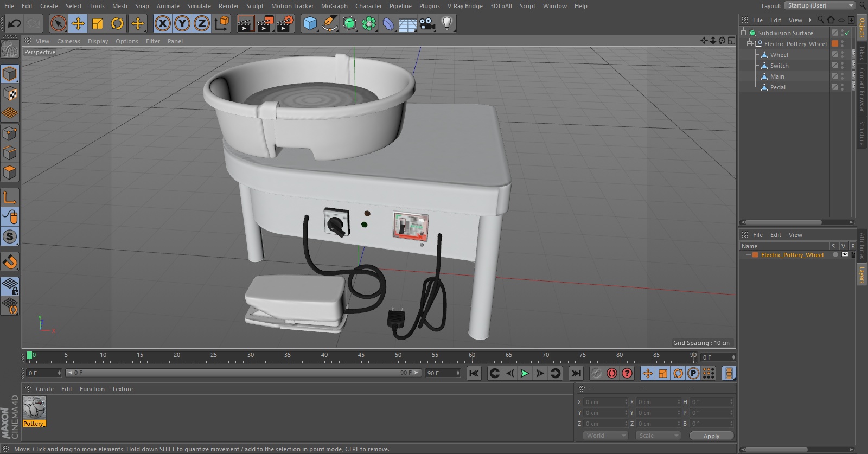This screenshot has width=868, height=454.
Task: Open the World coordinate dropdown
Action: 605,436
